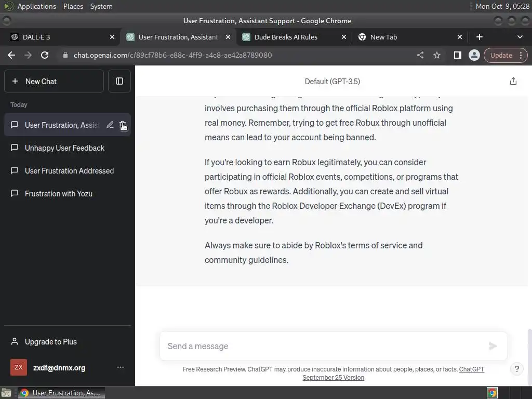This screenshot has width=532, height=399.
Task: Click the New Chat button
Action: point(54,81)
